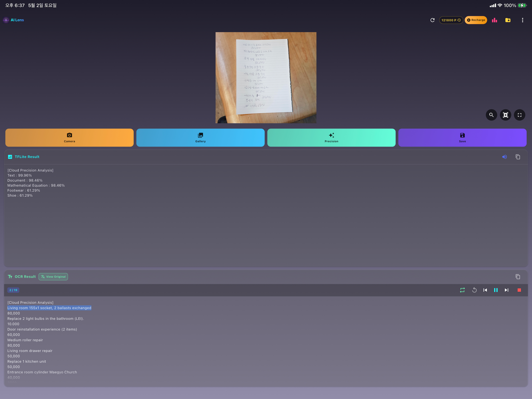Click the line 'Door reinstallation experience (2 items)'
The height and width of the screenshot is (399, 532).
tap(42, 329)
